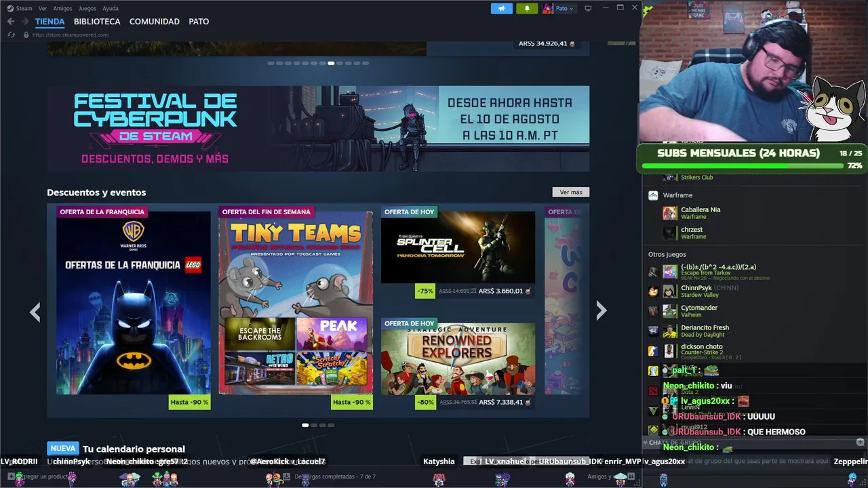Click the store URL address field
Viewport: 868px width, 488px height.
pyautogui.click(x=71, y=35)
